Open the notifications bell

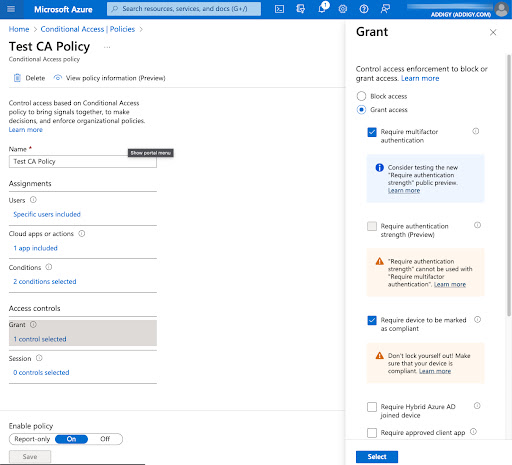point(322,9)
